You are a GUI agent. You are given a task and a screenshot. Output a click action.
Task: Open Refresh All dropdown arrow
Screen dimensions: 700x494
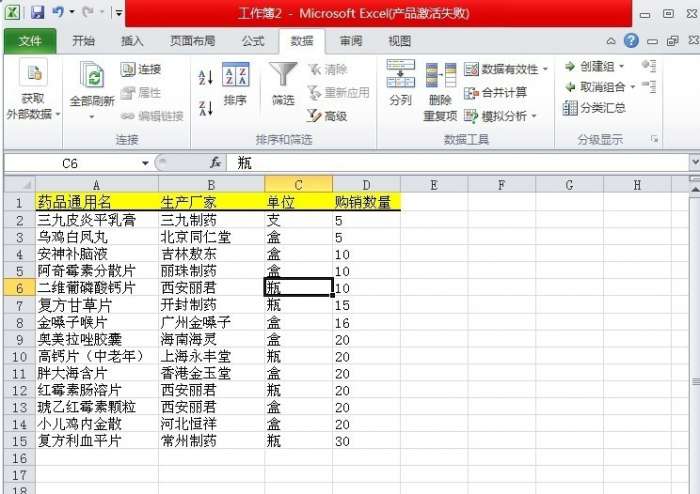(x=92, y=117)
